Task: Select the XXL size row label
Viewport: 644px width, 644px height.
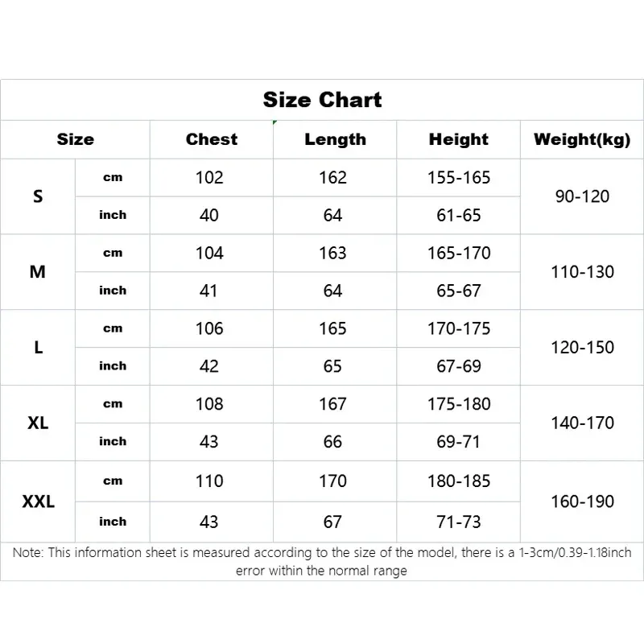Action: [38, 502]
